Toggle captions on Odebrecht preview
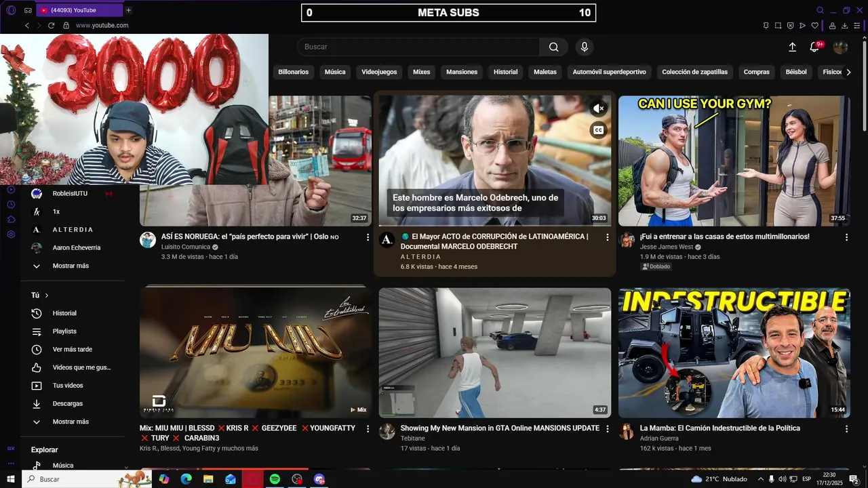The width and height of the screenshot is (868, 488). pyautogui.click(x=598, y=130)
